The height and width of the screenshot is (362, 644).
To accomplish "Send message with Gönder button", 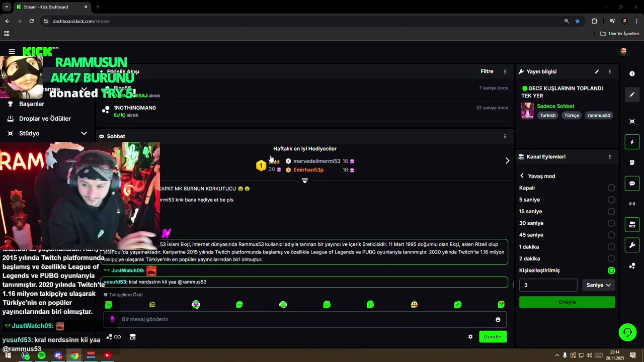I will [x=493, y=337].
